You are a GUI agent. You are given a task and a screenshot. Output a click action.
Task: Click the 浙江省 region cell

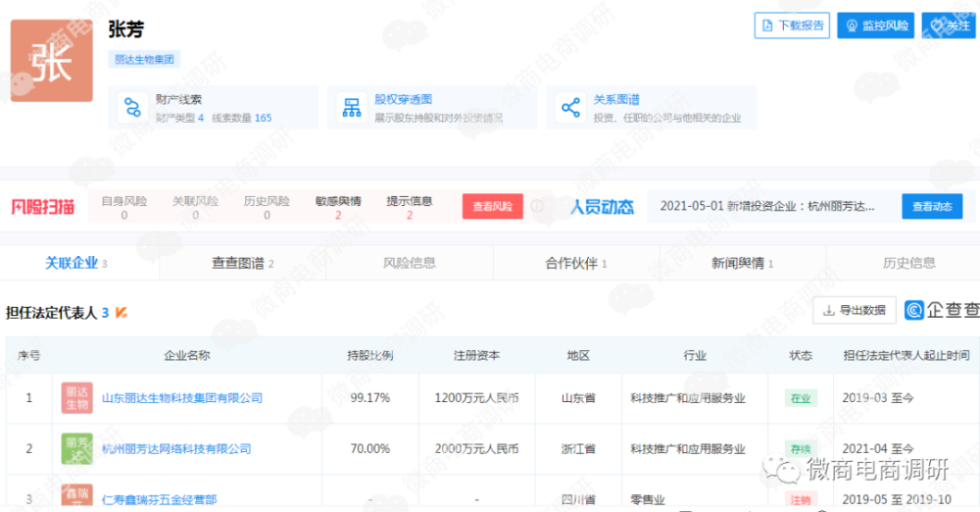pos(578,449)
